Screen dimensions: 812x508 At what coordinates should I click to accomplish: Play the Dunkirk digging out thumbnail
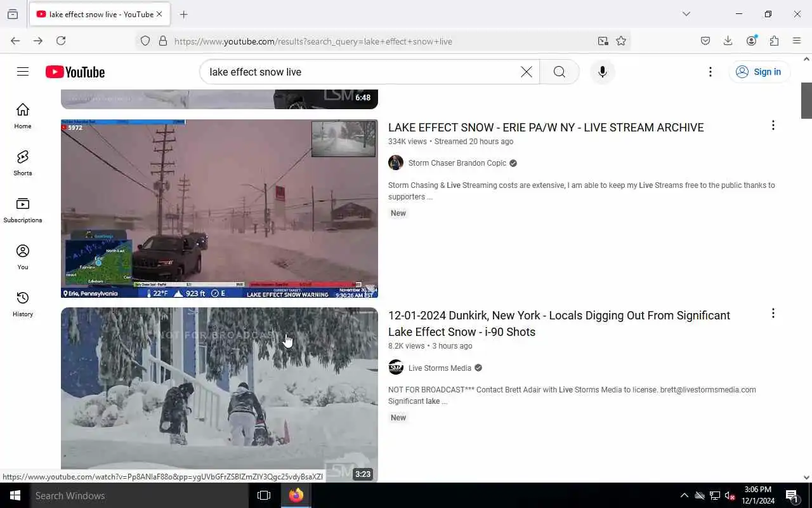(219, 395)
